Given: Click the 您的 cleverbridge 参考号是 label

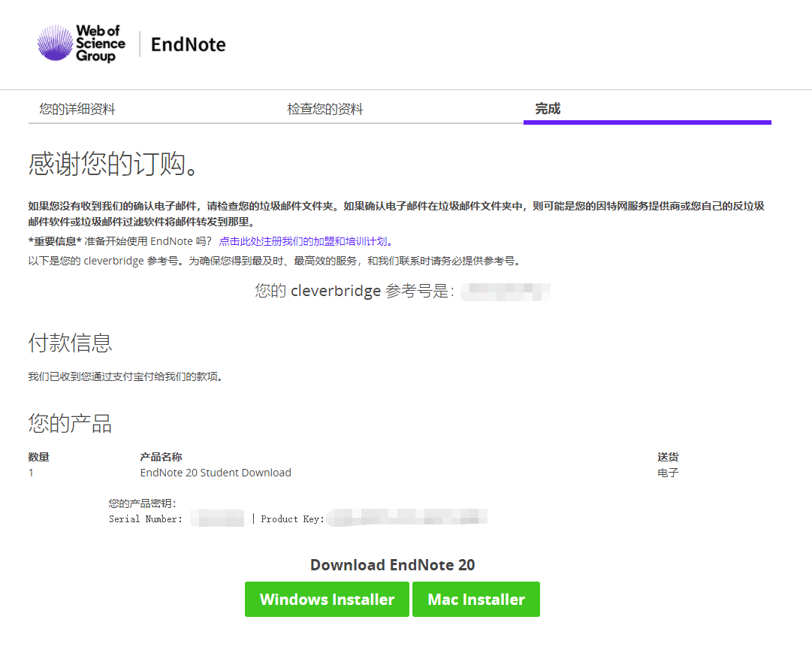Looking at the screenshot, I should click(355, 291).
